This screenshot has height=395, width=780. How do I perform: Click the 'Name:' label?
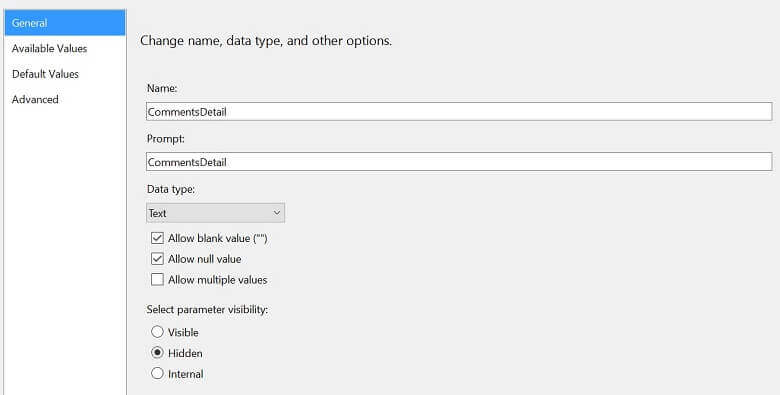[x=162, y=88]
